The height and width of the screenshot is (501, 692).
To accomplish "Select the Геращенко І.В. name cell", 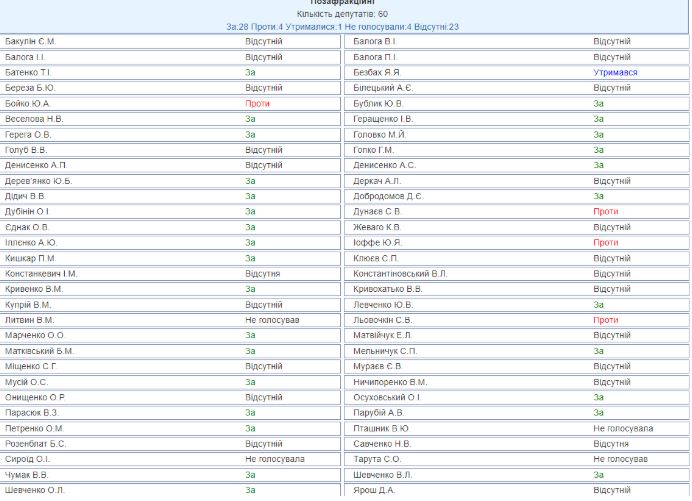I will [x=383, y=119].
